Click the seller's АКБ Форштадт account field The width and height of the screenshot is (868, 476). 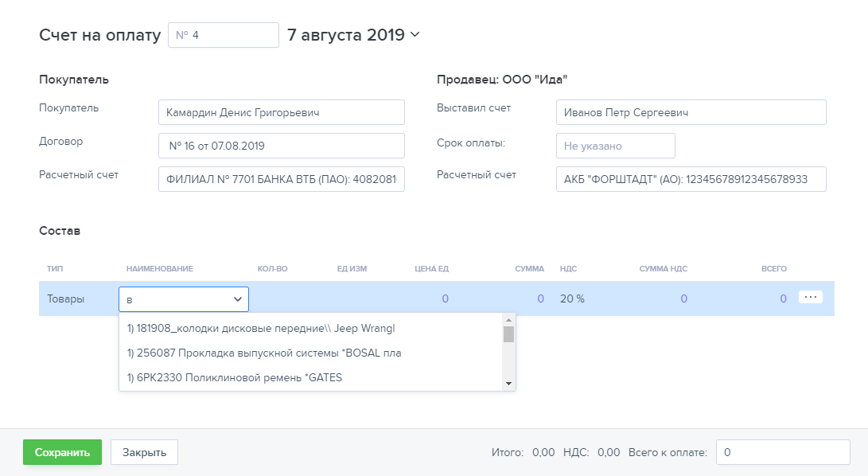pos(691,179)
